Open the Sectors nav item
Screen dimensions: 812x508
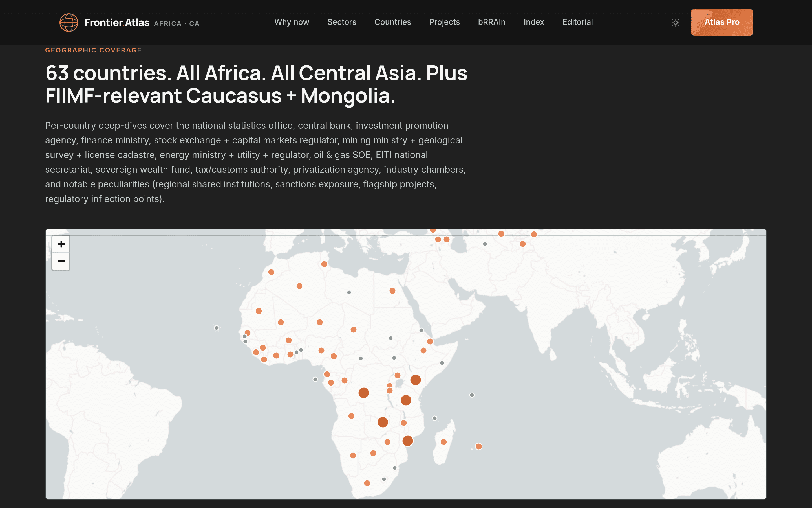[x=342, y=22]
